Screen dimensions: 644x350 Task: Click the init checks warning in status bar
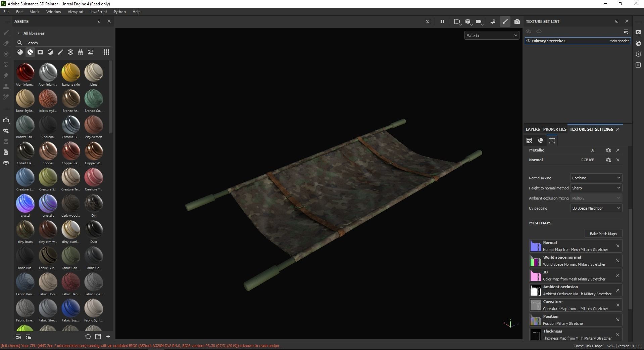point(142,346)
